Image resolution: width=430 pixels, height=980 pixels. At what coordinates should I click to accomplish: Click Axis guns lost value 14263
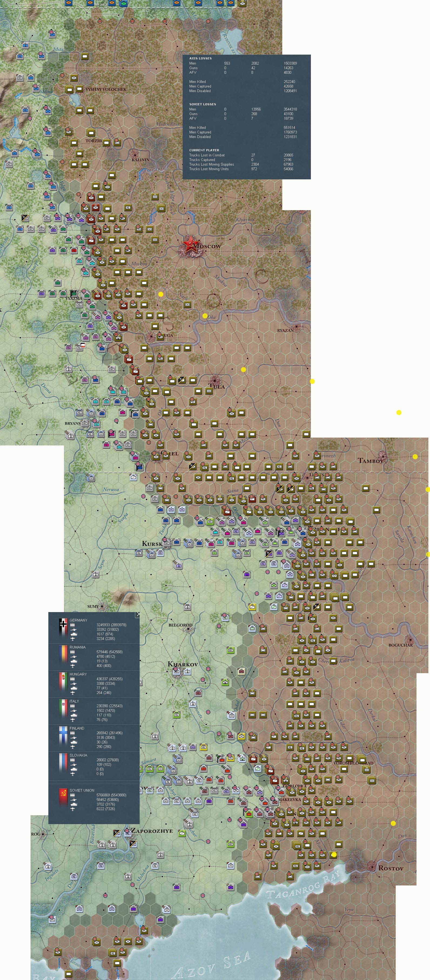click(x=288, y=68)
